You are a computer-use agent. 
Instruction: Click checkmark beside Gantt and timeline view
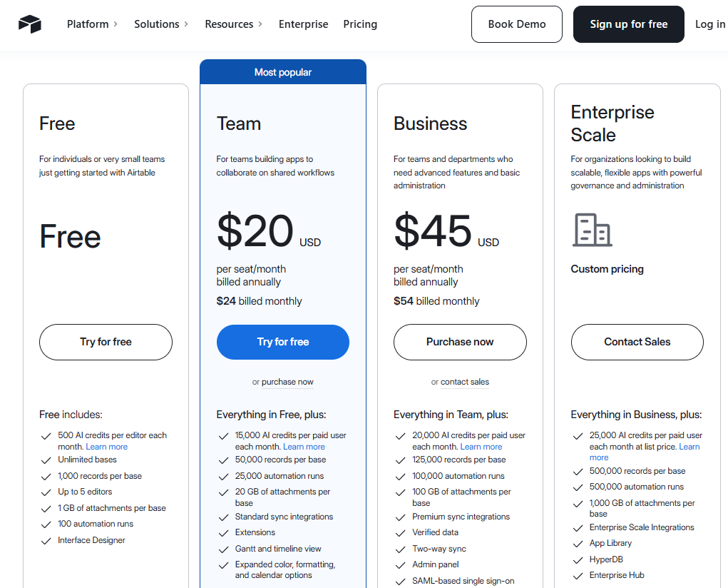pos(223,549)
